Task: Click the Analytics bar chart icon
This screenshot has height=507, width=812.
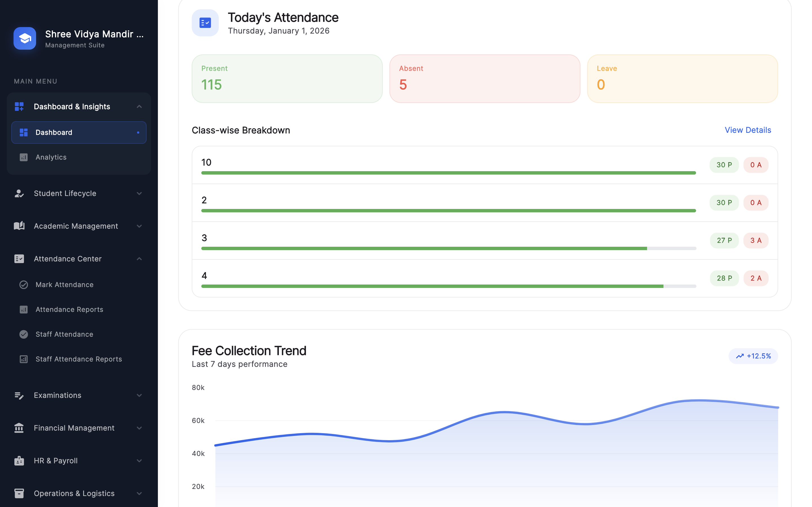Action: 23,157
